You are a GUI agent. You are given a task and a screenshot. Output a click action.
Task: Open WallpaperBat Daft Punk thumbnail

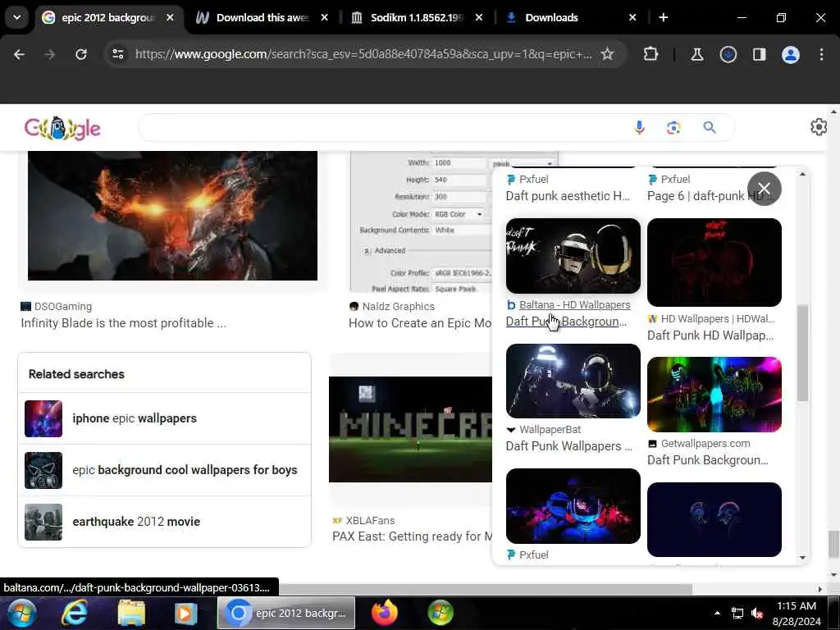pos(573,381)
